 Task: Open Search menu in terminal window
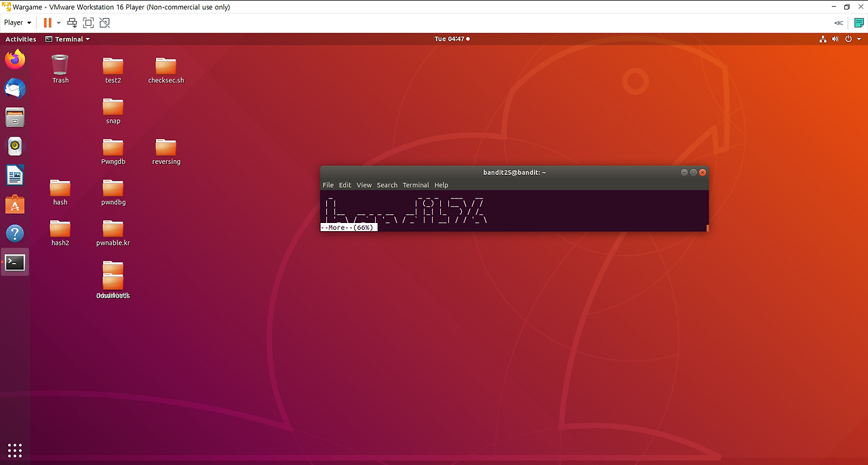[387, 185]
